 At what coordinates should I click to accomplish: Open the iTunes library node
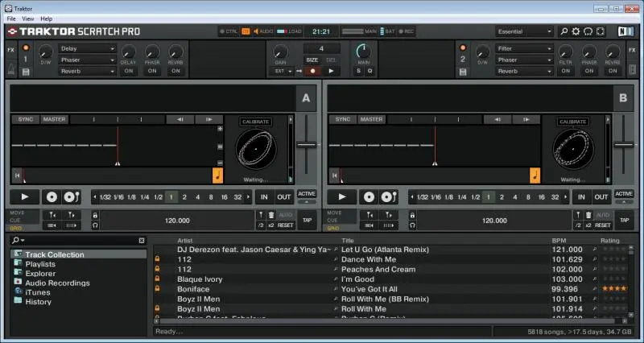(x=37, y=292)
